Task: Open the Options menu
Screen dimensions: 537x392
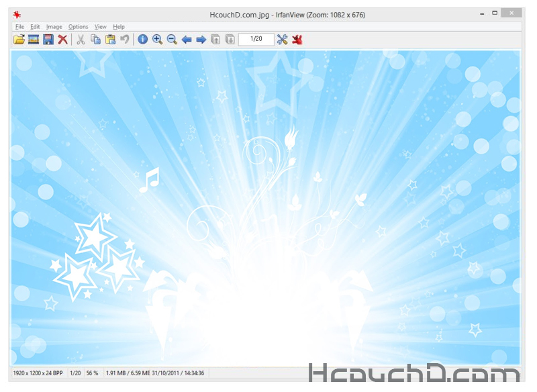Action: (x=78, y=27)
